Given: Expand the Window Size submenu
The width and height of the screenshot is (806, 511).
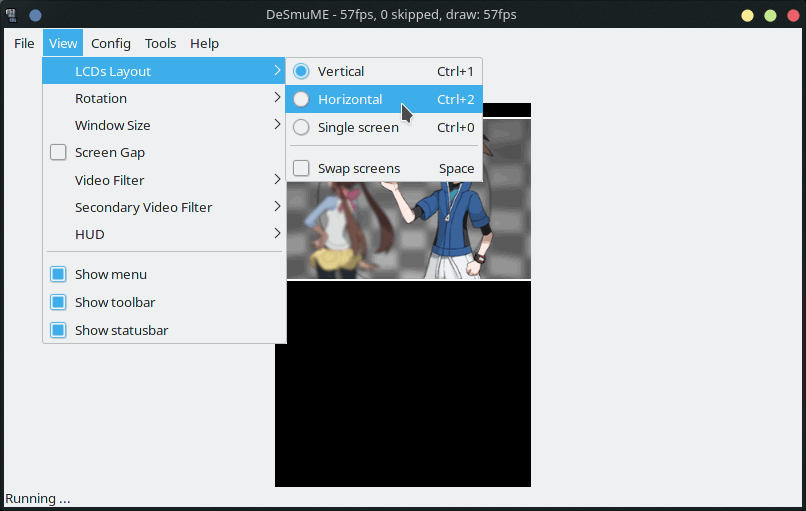Looking at the screenshot, I should [x=164, y=125].
